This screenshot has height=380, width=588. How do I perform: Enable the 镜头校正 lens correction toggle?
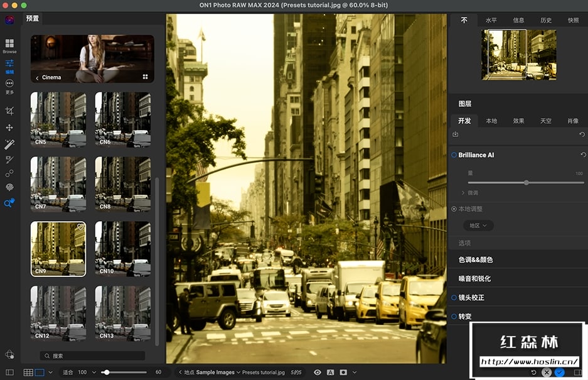454,297
